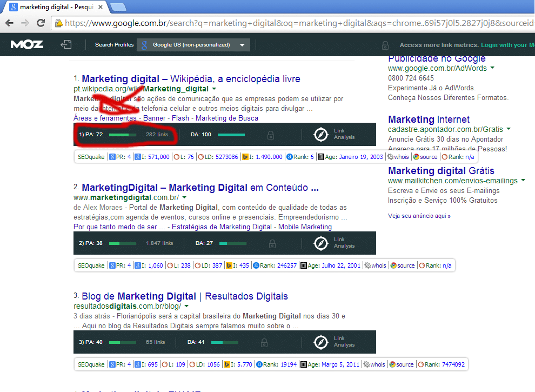
Task: Expand the mailkitchen.com ad dropdown arrow
Action: (524, 180)
